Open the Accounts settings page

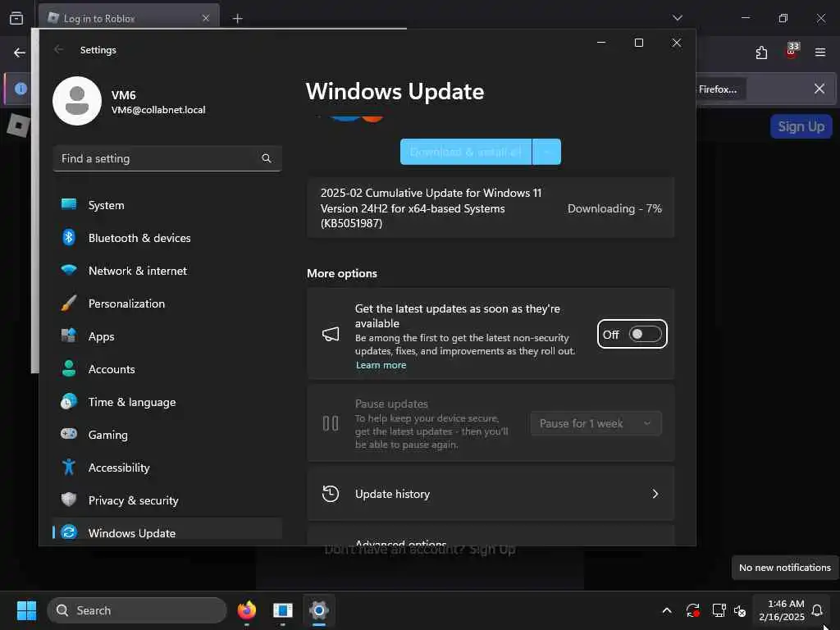[167, 369]
